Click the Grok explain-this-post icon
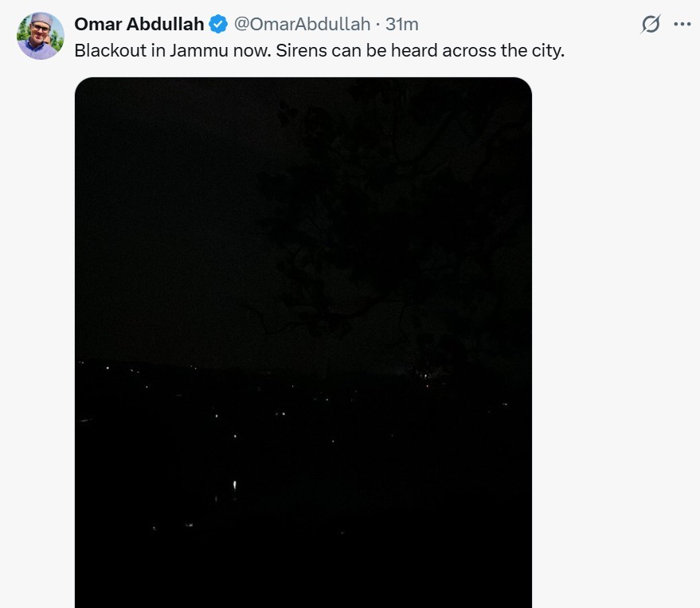This screenshot has width=700, height=608. [651, 24]
